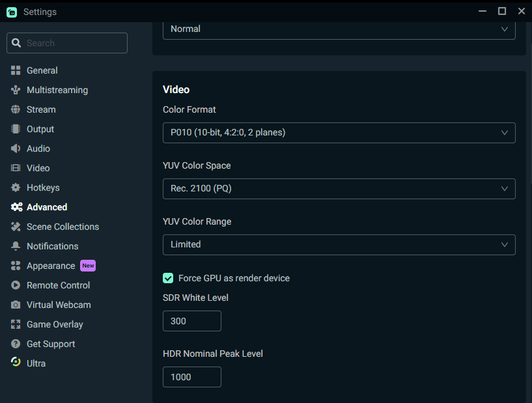Viewport: 532px width, 403px height.
Task: Click the Scene Collections icon
Action: pyautogui.click(x=14, y=227)
